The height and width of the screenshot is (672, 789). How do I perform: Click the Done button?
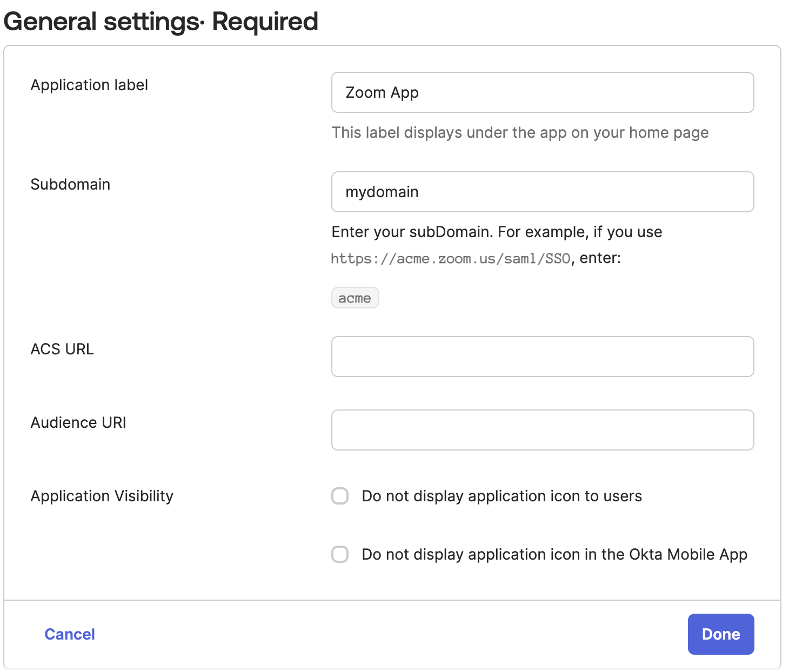point(720,634)
